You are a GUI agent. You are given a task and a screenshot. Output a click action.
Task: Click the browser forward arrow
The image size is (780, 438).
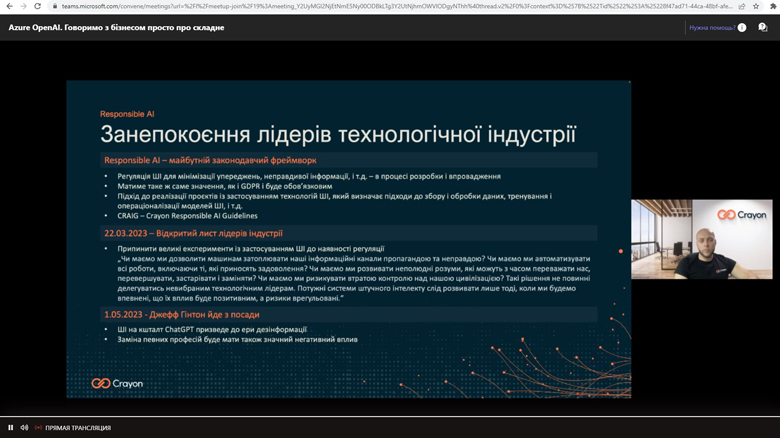coord(23,6)
